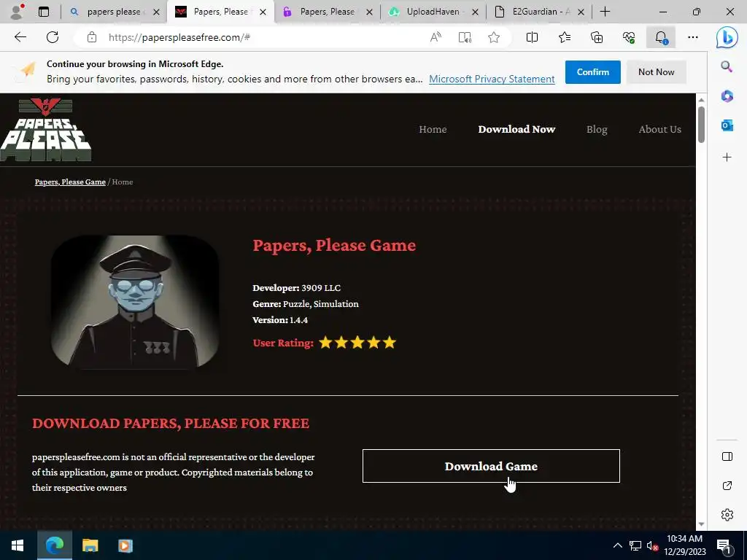Click the Papers, Please site logo

pyautogui.click(x=46, y=129)
